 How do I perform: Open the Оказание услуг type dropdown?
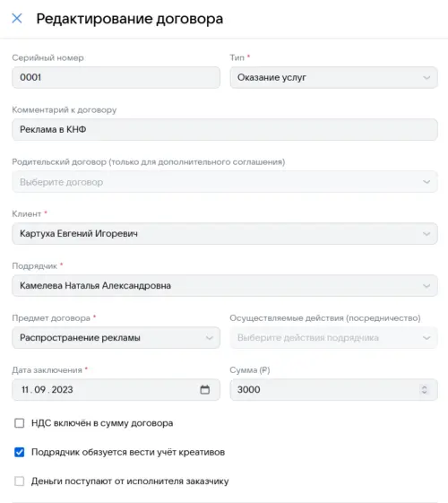click(x=333, y=78)
